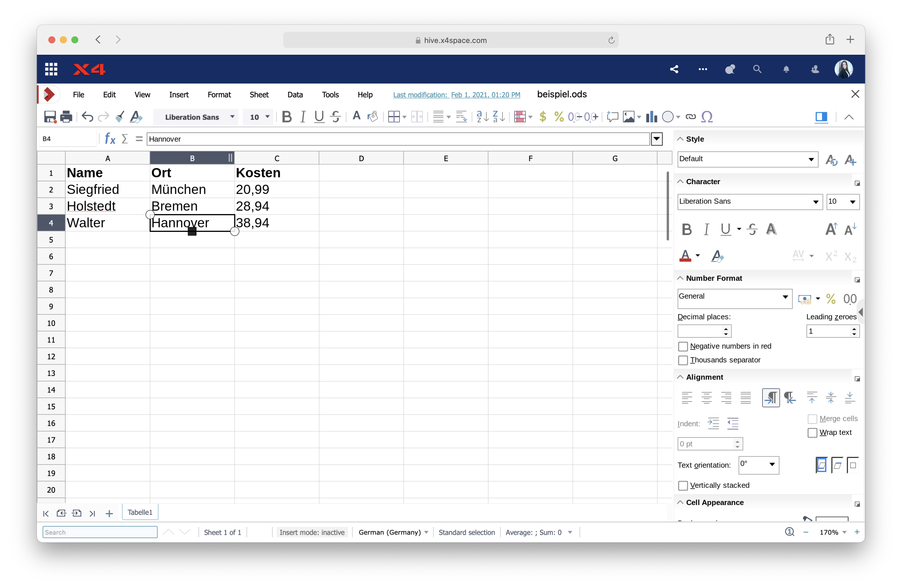Toggle sidebar Bold button in Character
This screenshot has width=902, height=588.
point(687,230)
